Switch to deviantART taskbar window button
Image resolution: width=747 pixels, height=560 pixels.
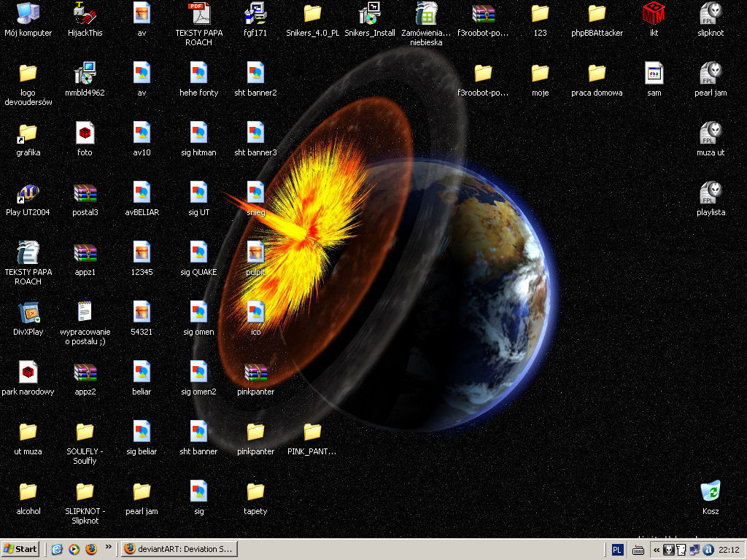coord(179,549)
